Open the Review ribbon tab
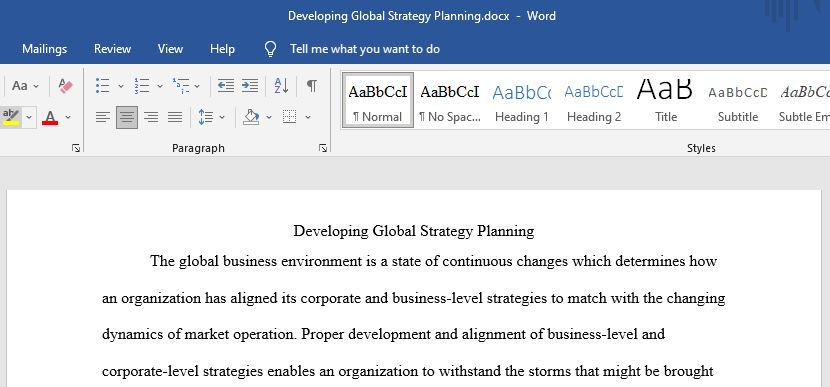Viewport: 830px width, 387px height. coord(112,49)
